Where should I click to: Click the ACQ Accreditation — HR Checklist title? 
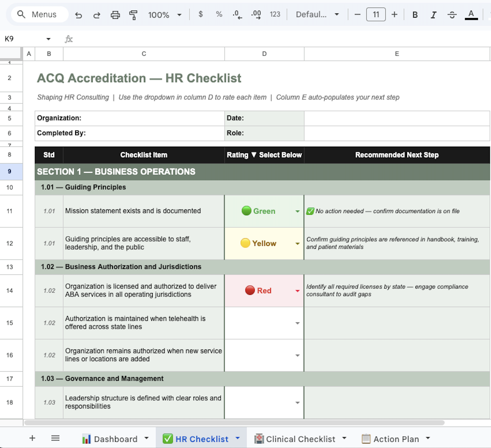coord(139,78)
